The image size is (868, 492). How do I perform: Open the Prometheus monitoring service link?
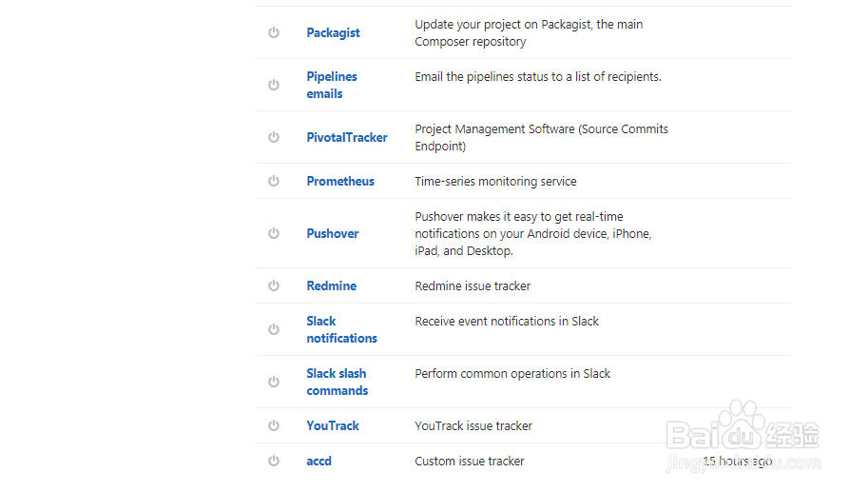pyautogui.click(x=340, y=181)
